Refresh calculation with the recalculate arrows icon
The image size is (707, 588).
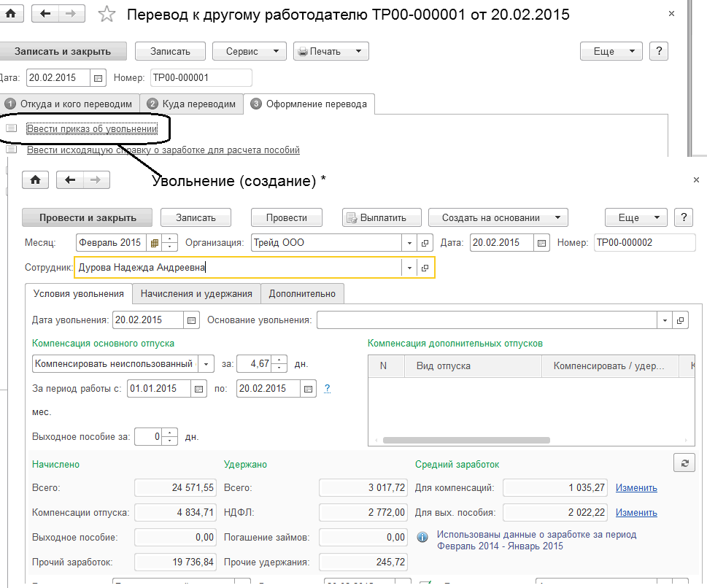684,463
